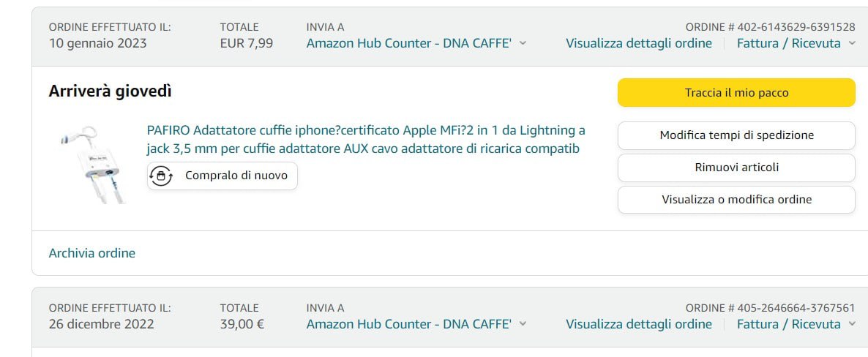The width and height of the screenshot is (868, 357).
Task: Click chevron next to second order's Fattura / Ricevuta
Action: click(x=852, y=324)
